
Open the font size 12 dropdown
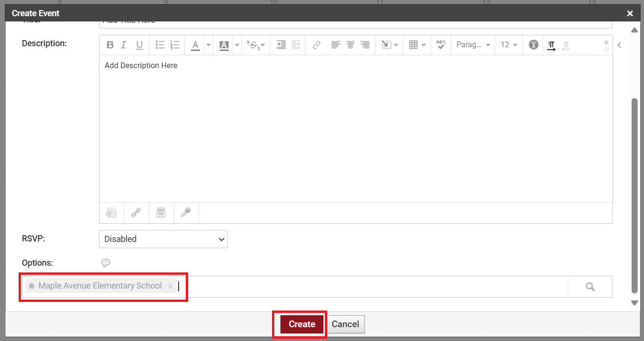click(x=509, y=45)
